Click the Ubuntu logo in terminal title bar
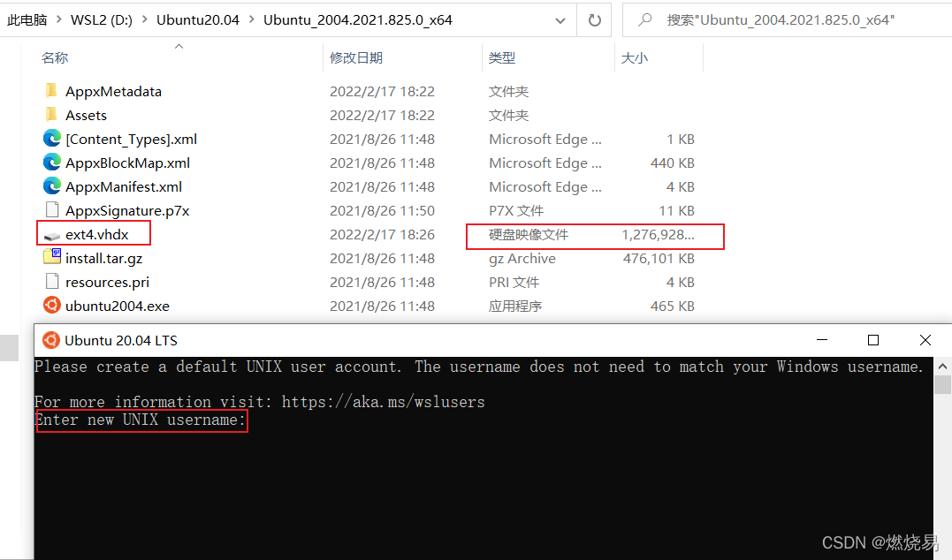This screenshot has height=560, width=952. (x=51, y=340)
